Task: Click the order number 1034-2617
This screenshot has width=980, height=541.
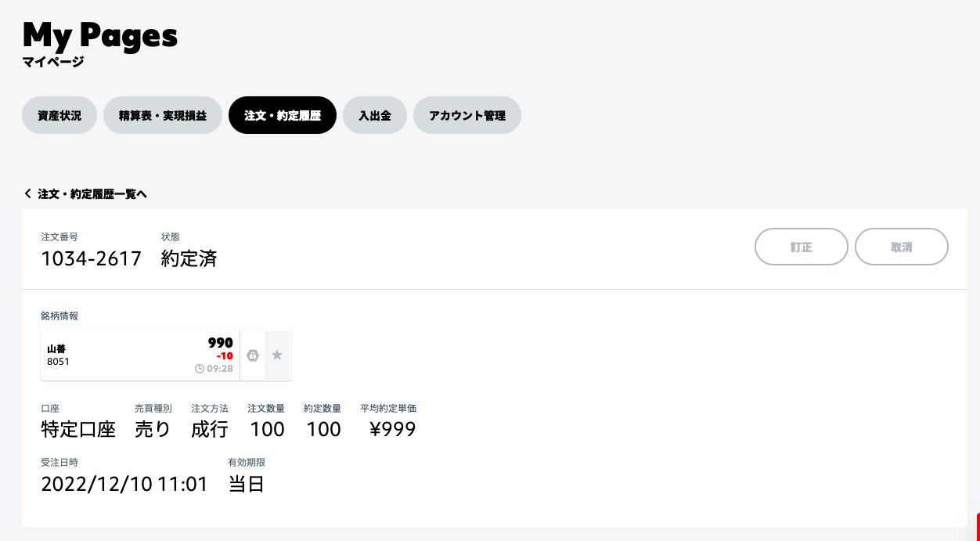Action: 91,258
